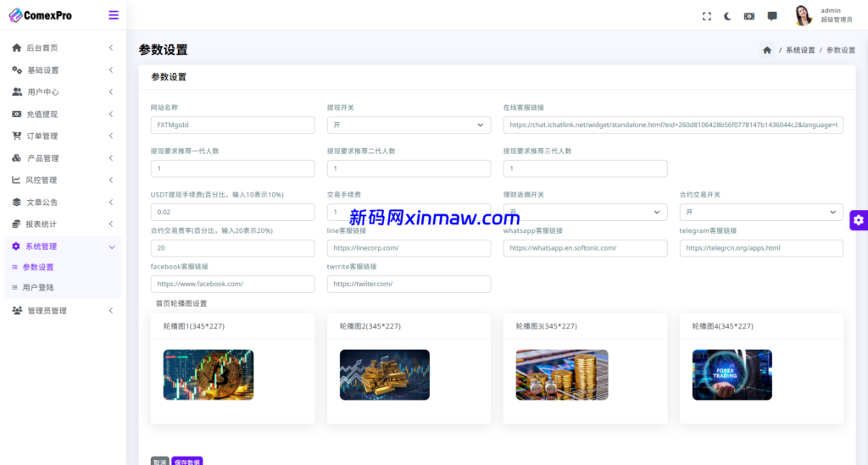Viewport: 868px width, 465px height.
Task: Expand the 基础设置 chevron
Action: (111, 69)
